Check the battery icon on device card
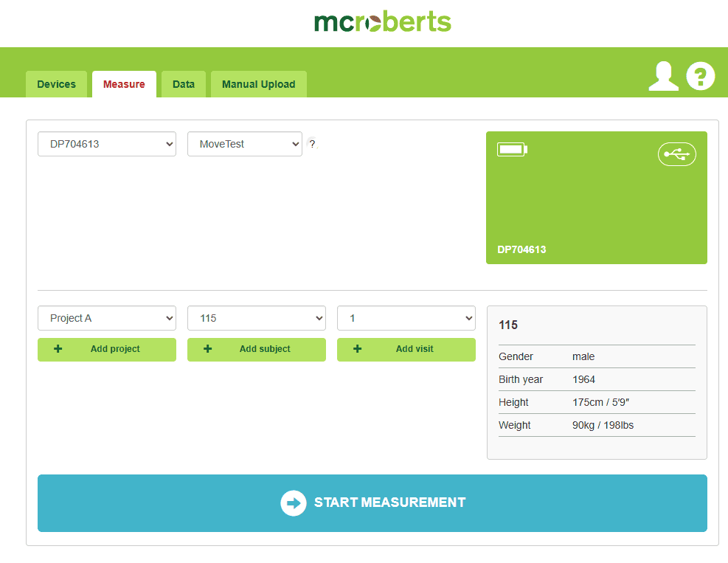The height and width of the screenshot is (563, 728). click(x=512, y=150)
